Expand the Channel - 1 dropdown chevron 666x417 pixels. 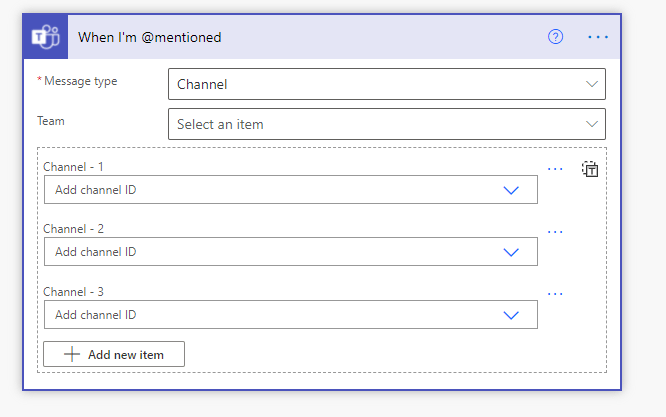[x=511, y=190]
